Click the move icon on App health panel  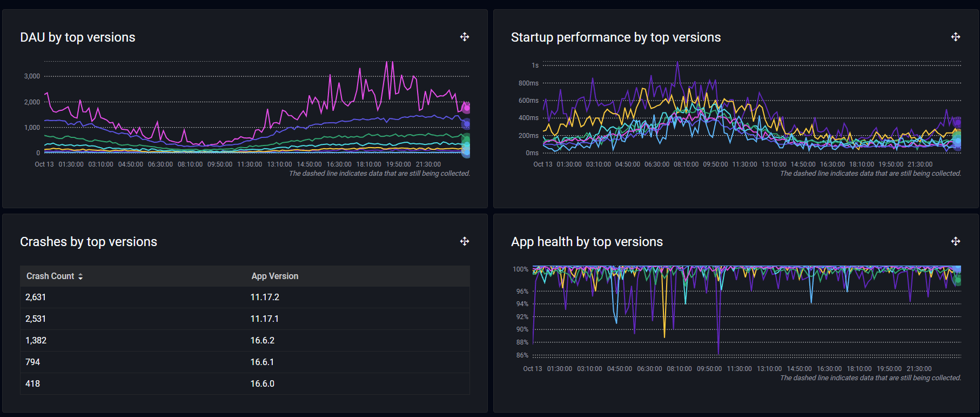point(956,241)
